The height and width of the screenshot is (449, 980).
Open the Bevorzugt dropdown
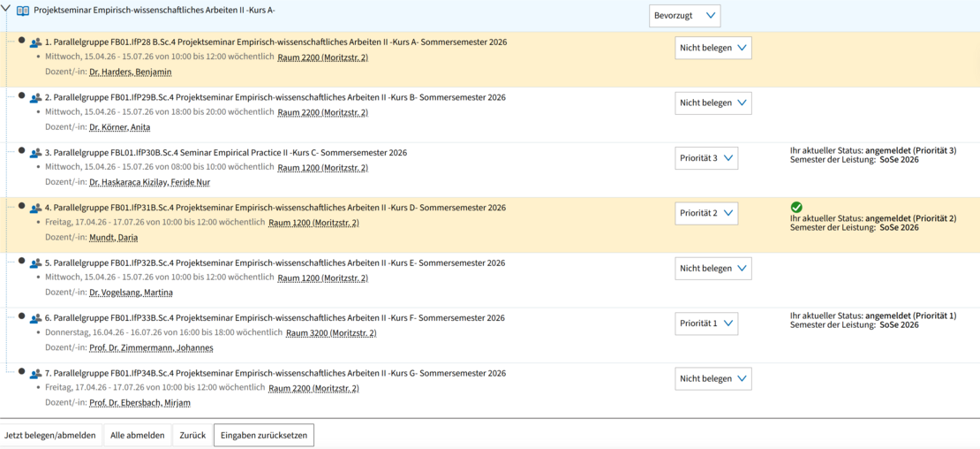click(x=684, y=16)
